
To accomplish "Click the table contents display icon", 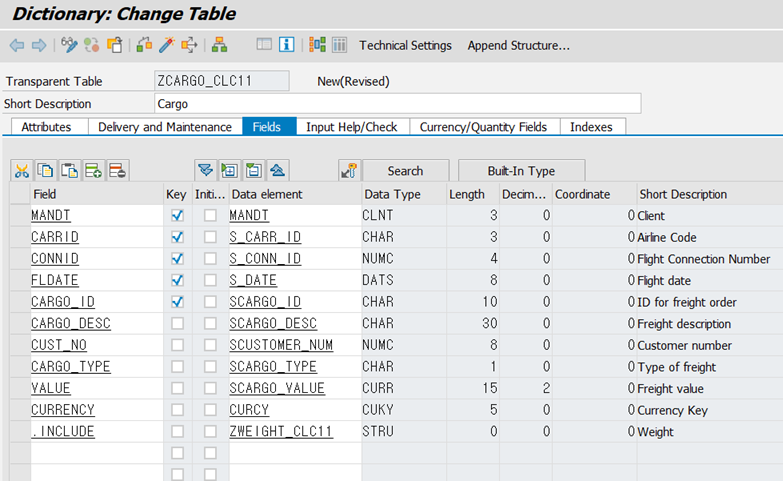I will tap(264, 44).
